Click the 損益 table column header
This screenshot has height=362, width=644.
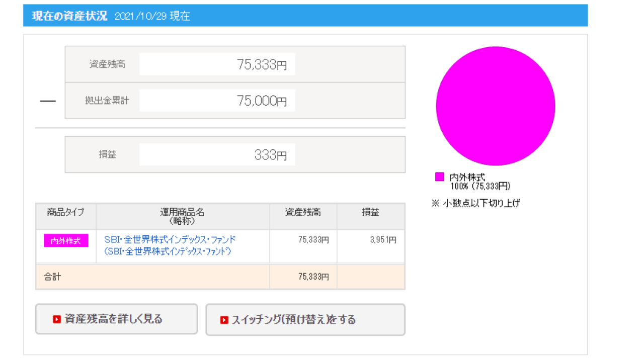(371, 217)
